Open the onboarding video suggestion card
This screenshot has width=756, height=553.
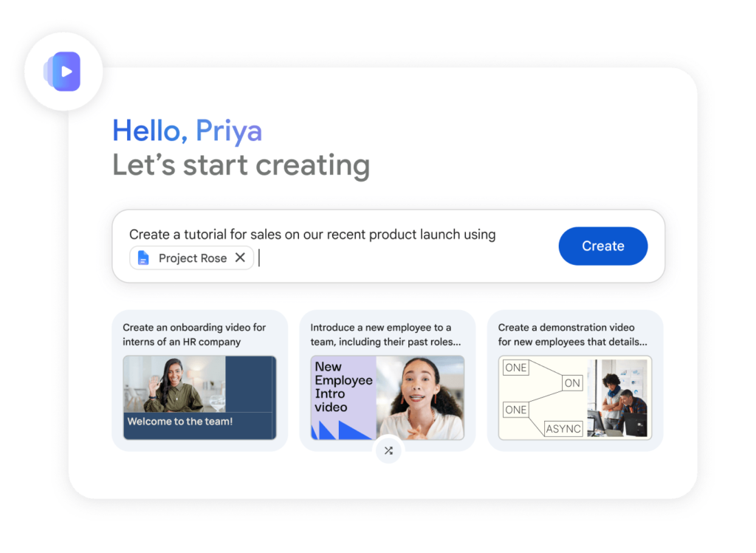point(199,380)
